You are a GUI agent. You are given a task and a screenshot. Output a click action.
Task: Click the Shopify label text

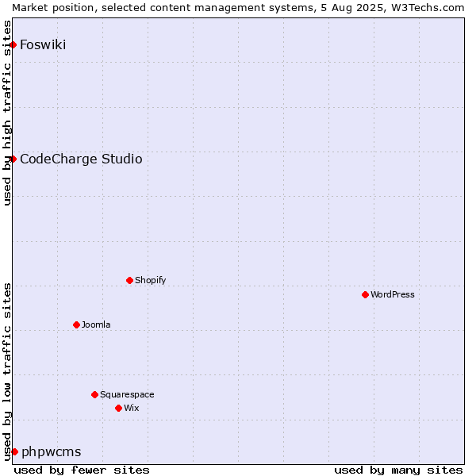point(150,280)
